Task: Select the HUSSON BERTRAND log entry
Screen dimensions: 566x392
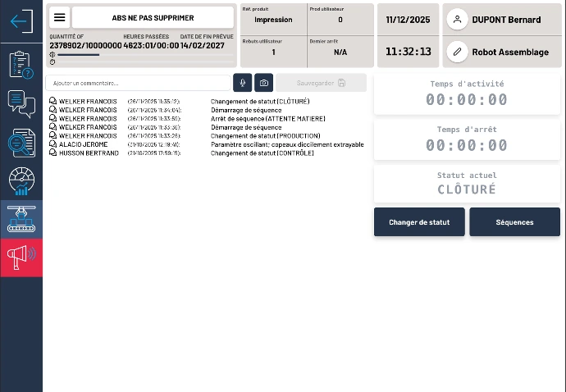Action: coord(89,153)
